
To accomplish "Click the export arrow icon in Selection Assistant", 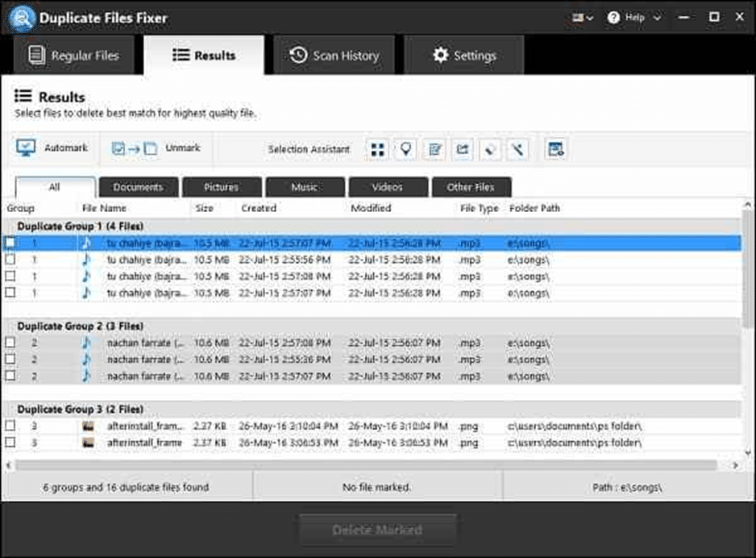I will pyautogui.click(x=463, y=149).
